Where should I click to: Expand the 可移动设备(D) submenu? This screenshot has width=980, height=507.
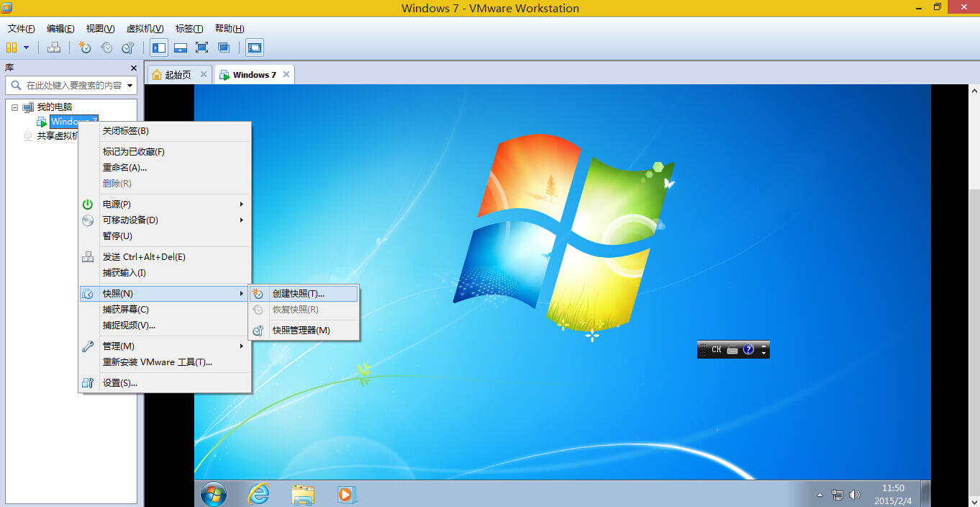point(165,220)
